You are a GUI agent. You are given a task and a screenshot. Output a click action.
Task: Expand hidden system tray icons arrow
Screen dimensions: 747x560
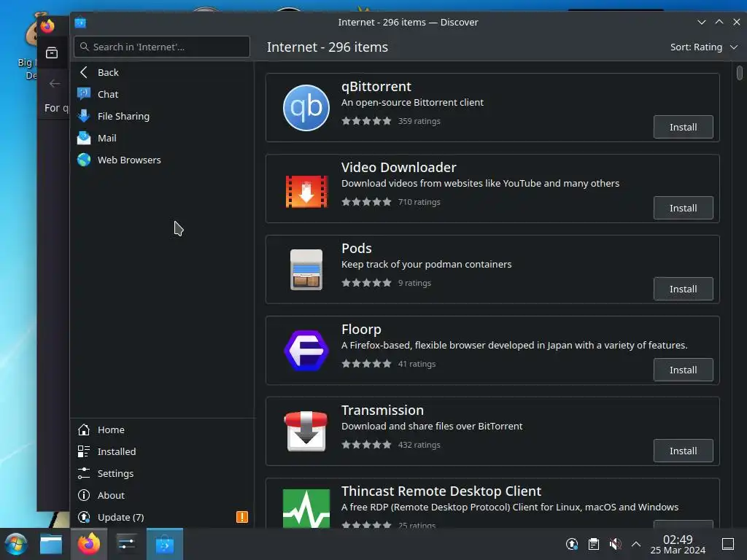(636, 544)
